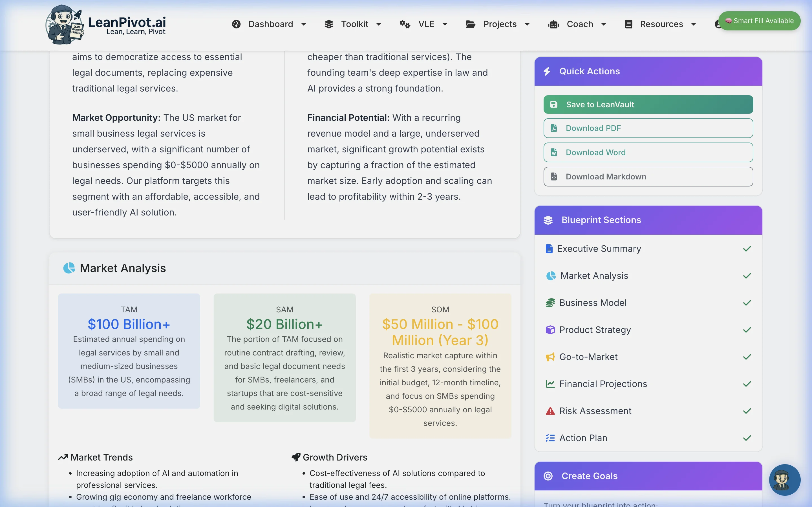Image resolution: width=812 pixels, height=507 pixels.
Task: Click the Smart Fill Available badge
Action: [x=759, y=21]
